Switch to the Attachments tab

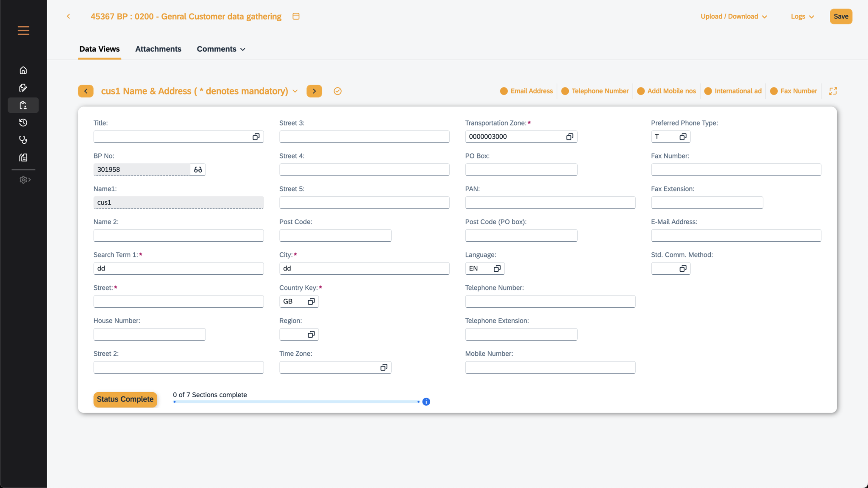pyautogui.click(x=158, y=49)
